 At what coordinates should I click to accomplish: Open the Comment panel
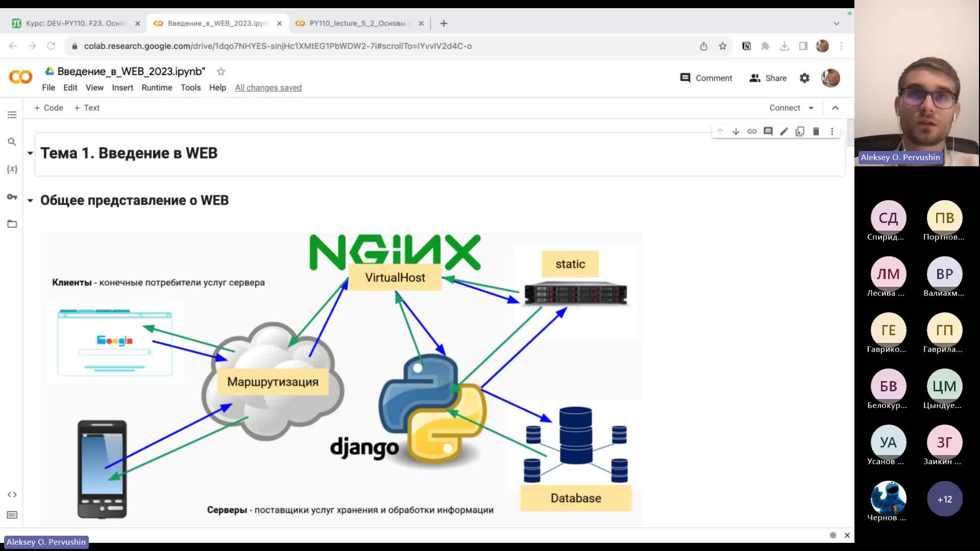point(706,78)
